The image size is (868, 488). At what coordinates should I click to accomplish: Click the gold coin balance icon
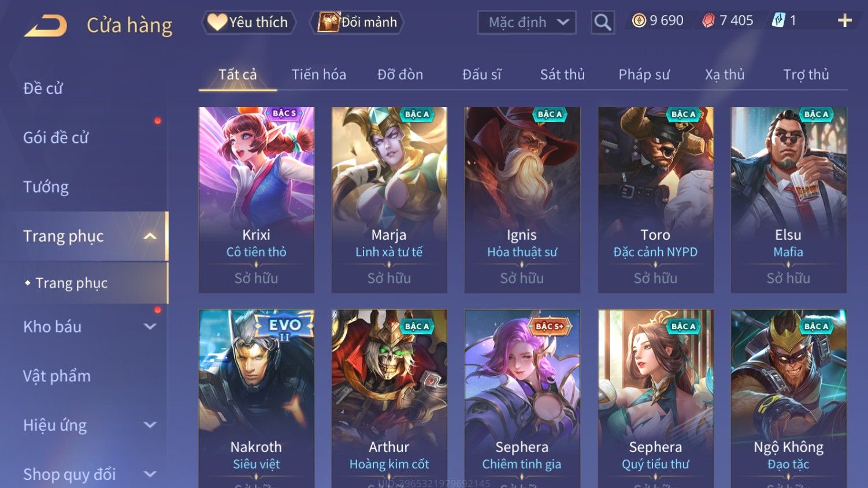(x=639, y=21)
